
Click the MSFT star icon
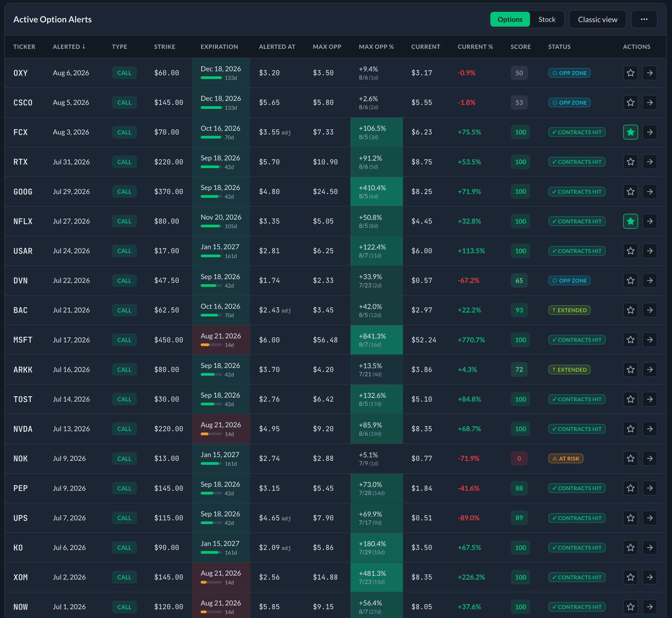pos(630,340)
